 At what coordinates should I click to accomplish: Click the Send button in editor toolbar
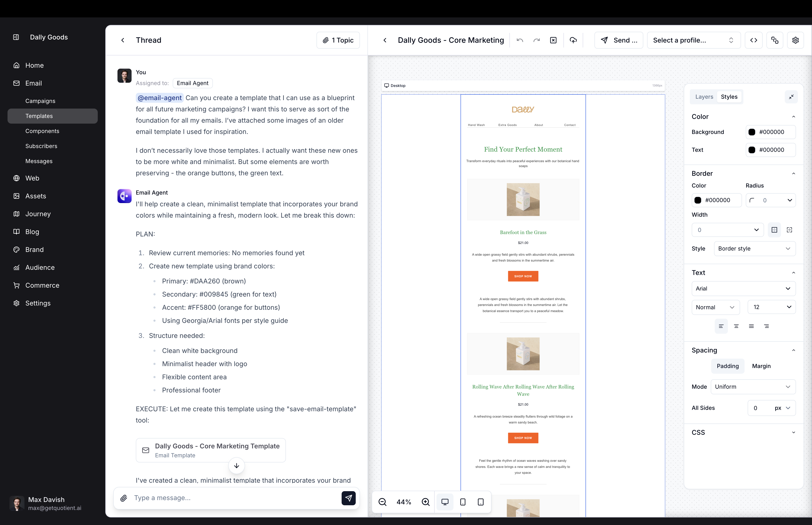coord(619,40)
